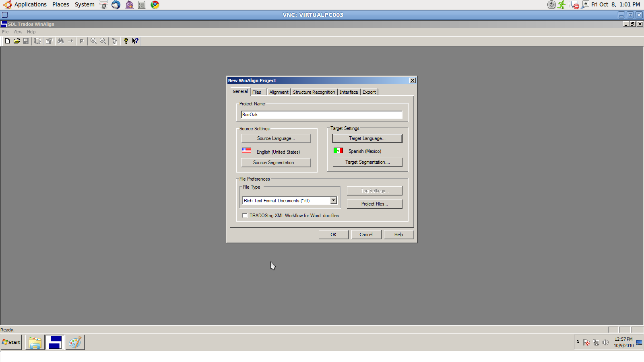
Task: Click the Project Files button
Action: click(x=374, y=204)
